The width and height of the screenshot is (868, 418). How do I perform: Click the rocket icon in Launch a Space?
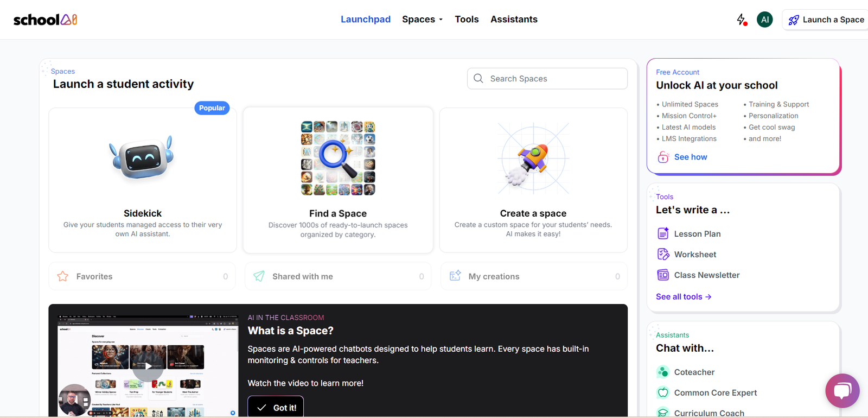794,20
